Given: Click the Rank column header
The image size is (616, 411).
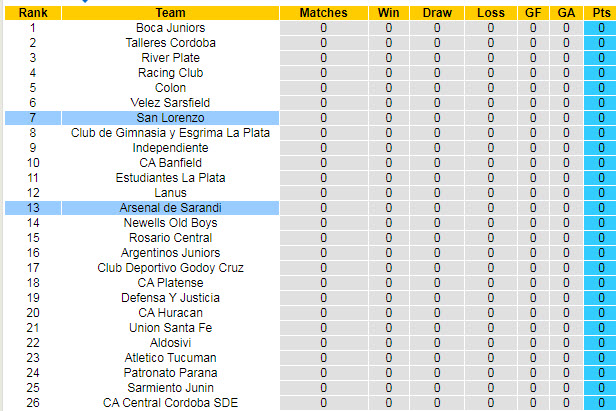Looking at the screenshot, I should (33, 12).
